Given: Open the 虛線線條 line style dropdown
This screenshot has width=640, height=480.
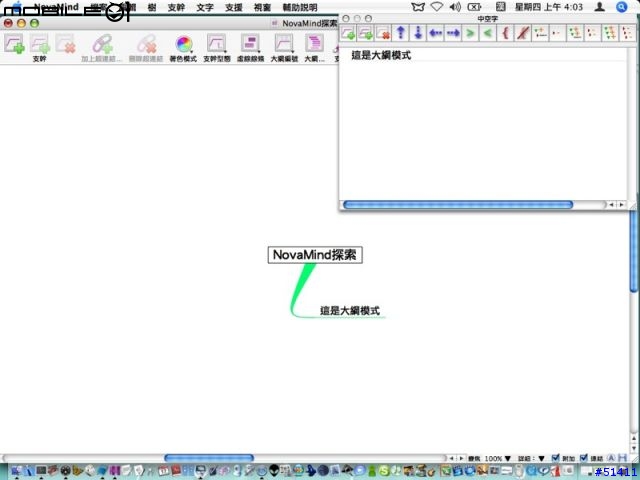Looking at the screenshot, I should point(250,44).
